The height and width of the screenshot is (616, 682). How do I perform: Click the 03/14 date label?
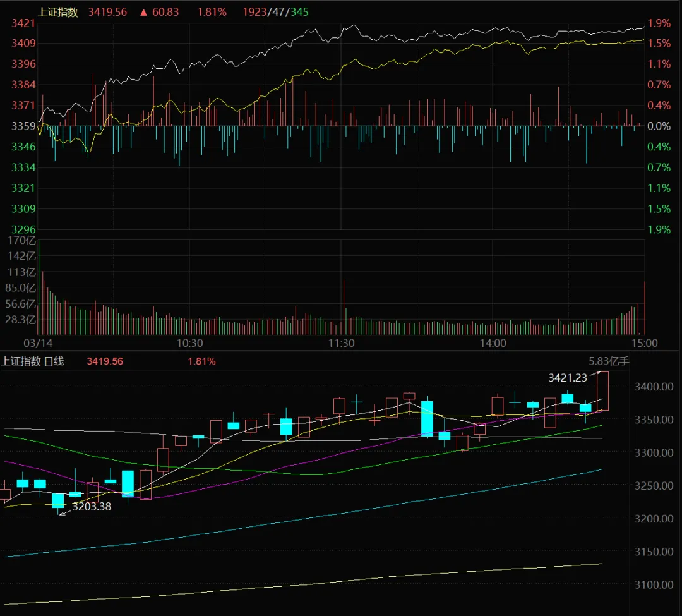38,343
